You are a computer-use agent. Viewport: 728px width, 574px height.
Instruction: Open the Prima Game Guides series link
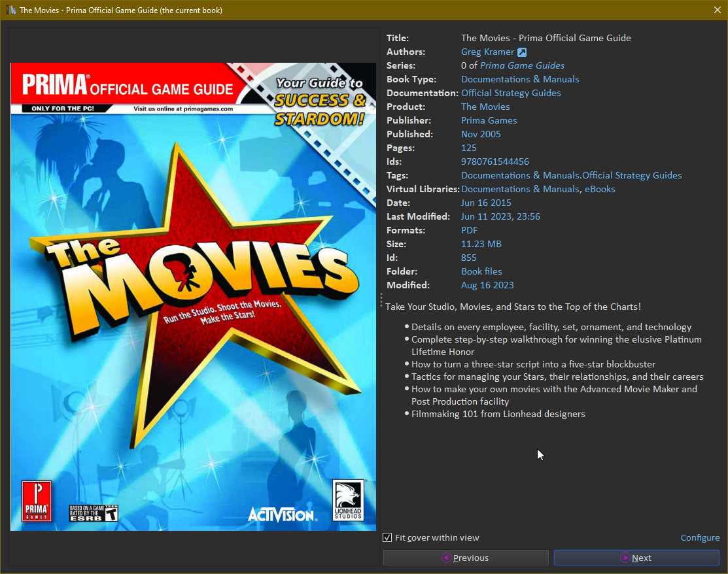(523, 65)
